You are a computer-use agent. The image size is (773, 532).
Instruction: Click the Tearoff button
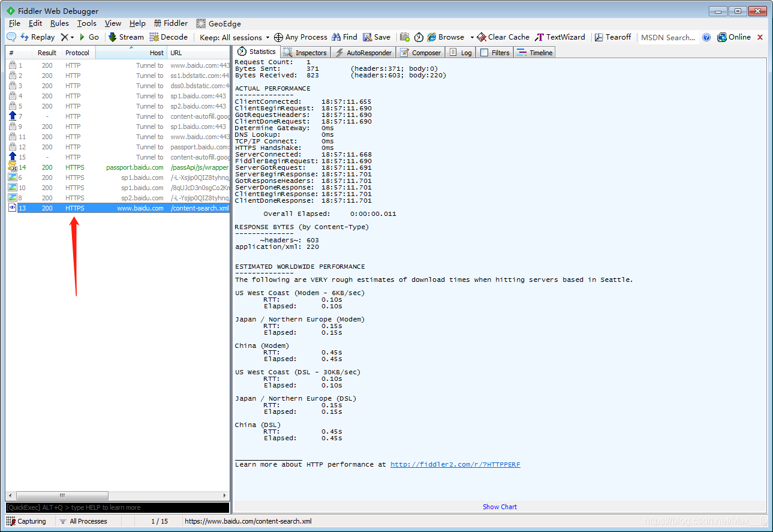(613, 37)
